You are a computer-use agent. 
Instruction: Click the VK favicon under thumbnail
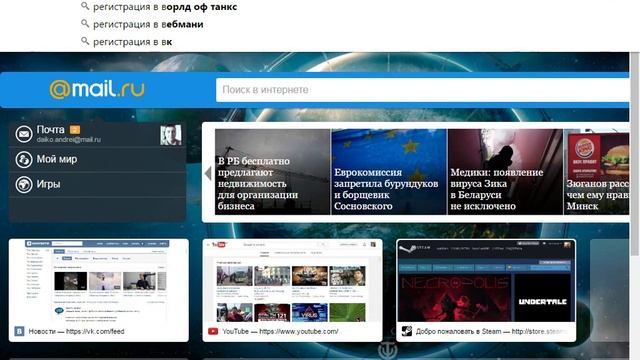[19, 331]
